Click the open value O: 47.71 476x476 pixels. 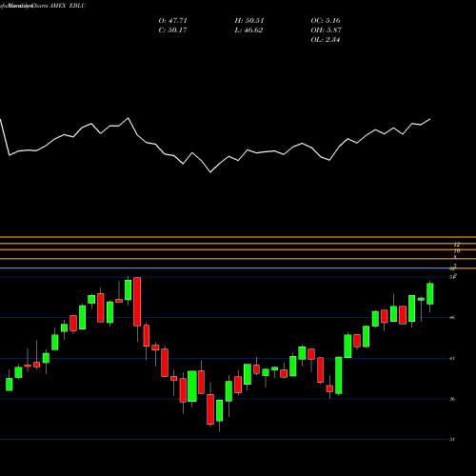click(172, 21)
